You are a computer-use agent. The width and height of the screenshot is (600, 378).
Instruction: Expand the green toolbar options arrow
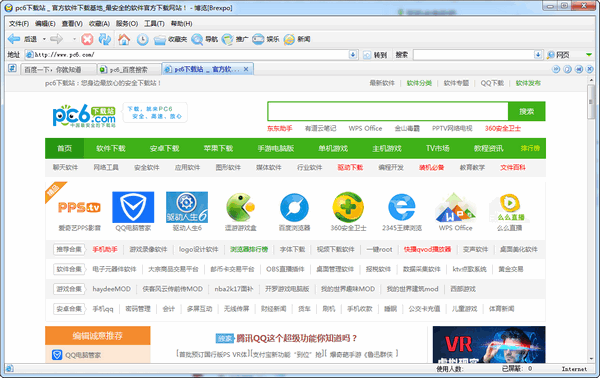[x=589, y=55]
